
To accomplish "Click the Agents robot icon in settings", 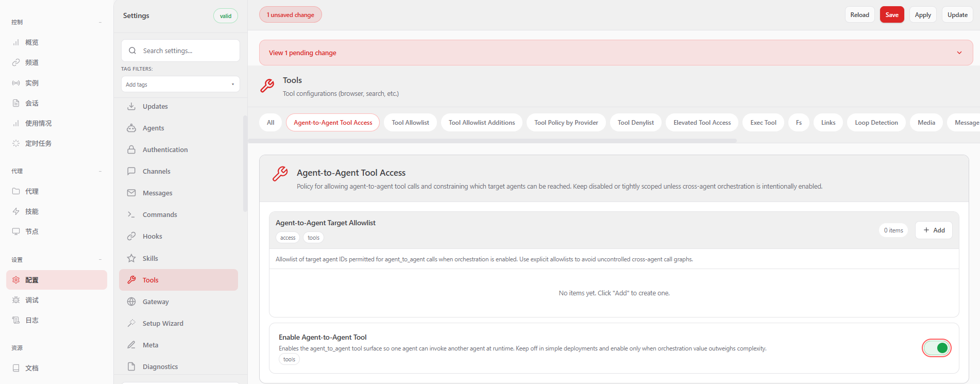I will pyautogui.click(x=131, y=128).
